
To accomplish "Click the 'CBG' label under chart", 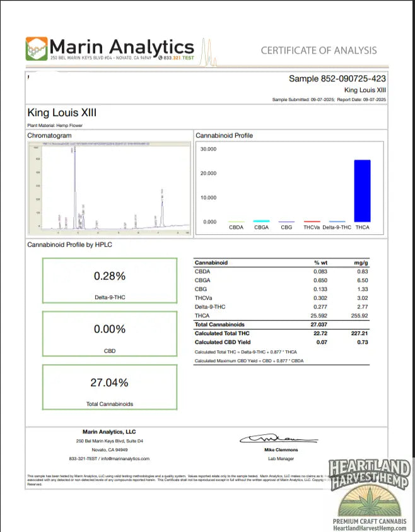I will (286, 227).
